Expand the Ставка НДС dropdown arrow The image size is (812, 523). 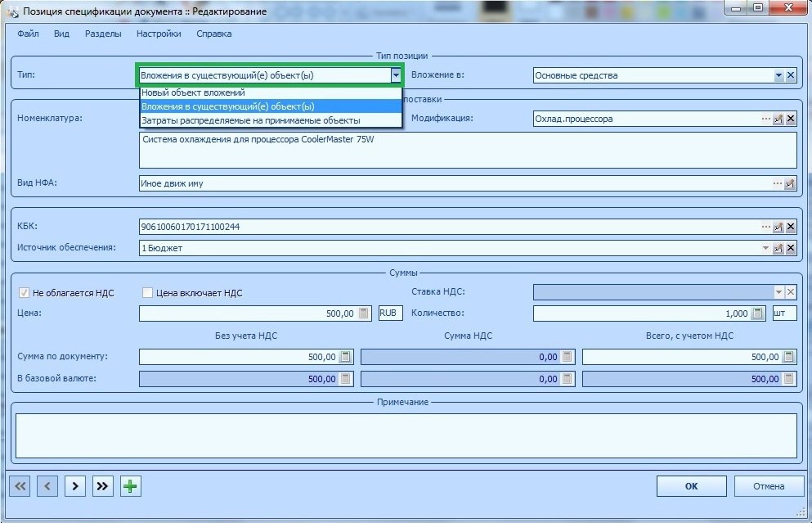[x=778, y=292]
